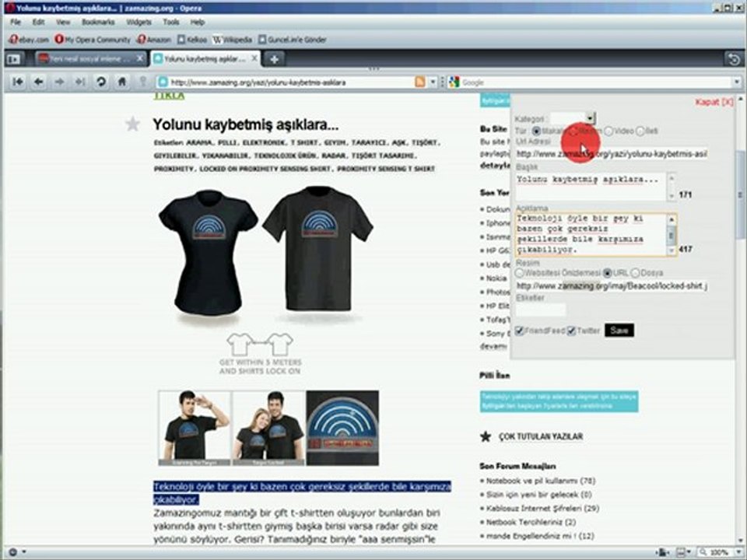This screenshot has height=560, width=747.
Task: Select the Makale type radio button
Action: point(536,131)
